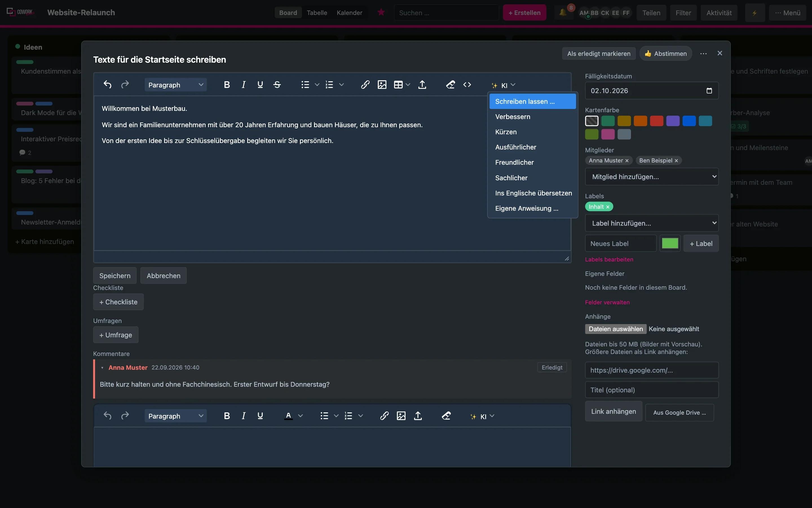
Task: Open Mitglied hinzufügen dropdown
Action: (x=652, y=177)
